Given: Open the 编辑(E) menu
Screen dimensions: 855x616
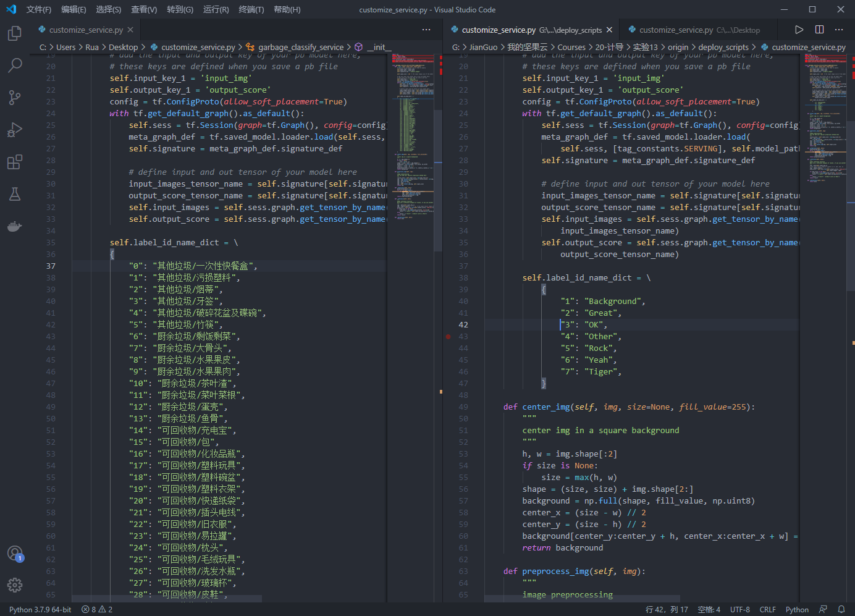Looking at the screenshot, I should click(x=74, y=9).
